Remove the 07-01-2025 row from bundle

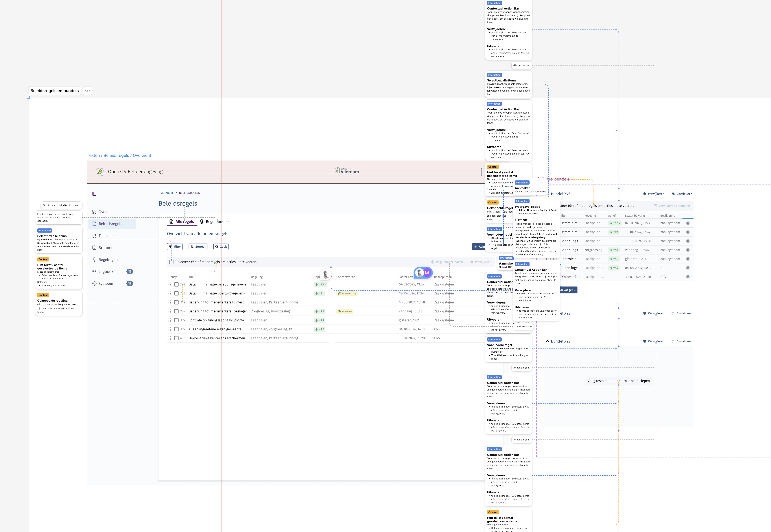[x=688, y=223]
